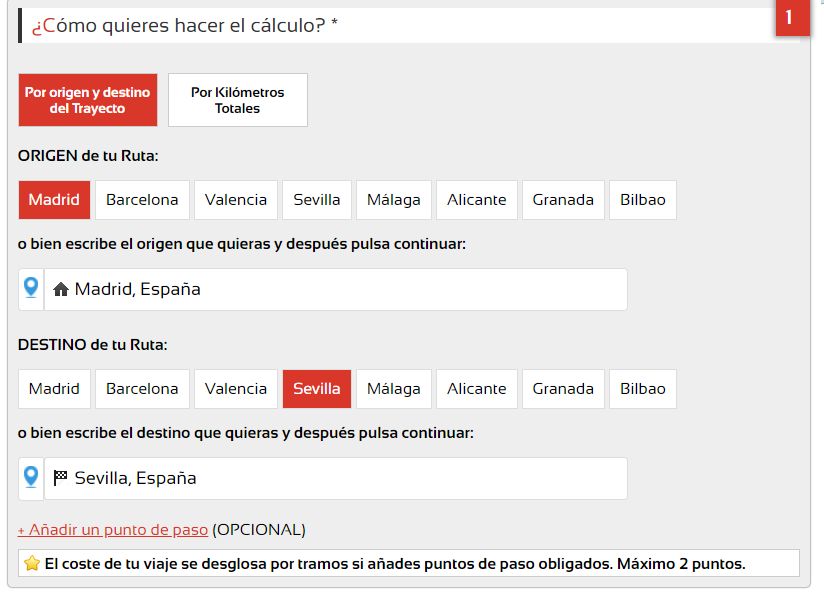Set Valencia as the route origin

pos(236,200)
